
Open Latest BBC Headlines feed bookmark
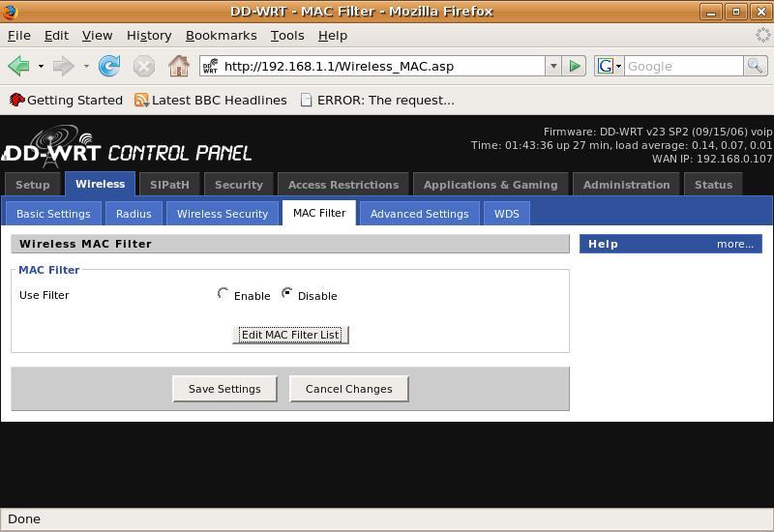tap(211, 101)
